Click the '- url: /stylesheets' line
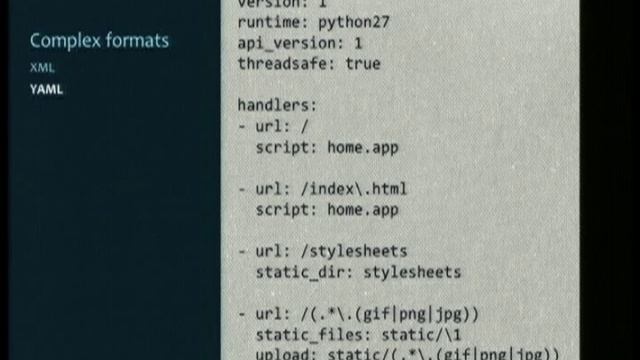640x360 pixels. (322, 251)
